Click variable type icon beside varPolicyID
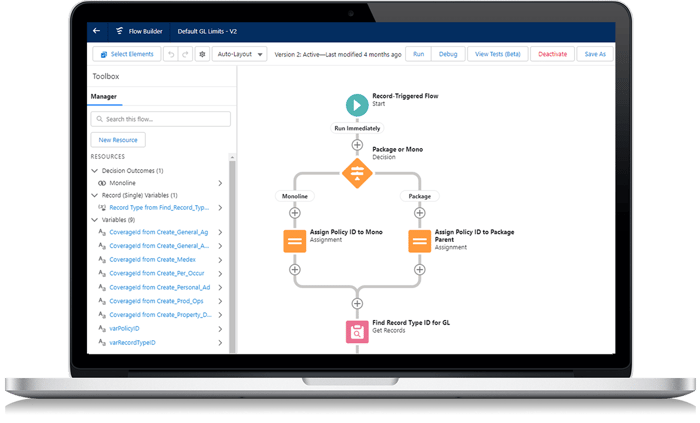Image resolution: width=700 pixels, height=423 pixels. pos(102,329)
